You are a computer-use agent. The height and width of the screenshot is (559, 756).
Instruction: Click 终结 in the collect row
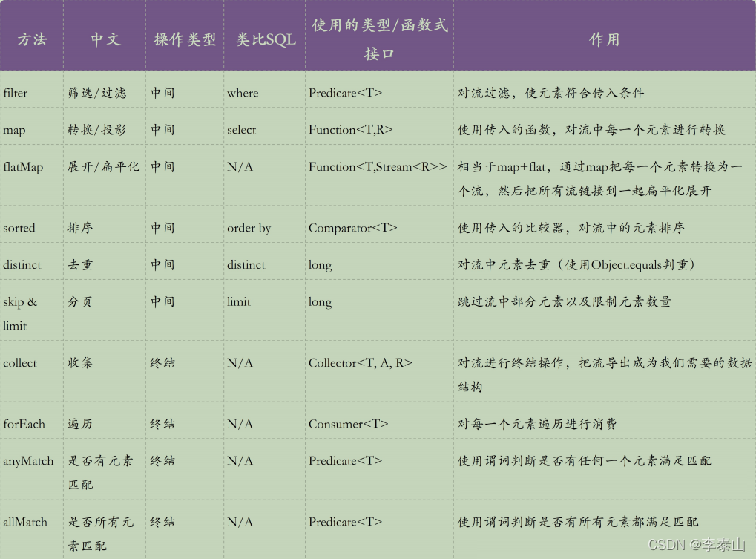pyautogui.click(x=162, y=363)
